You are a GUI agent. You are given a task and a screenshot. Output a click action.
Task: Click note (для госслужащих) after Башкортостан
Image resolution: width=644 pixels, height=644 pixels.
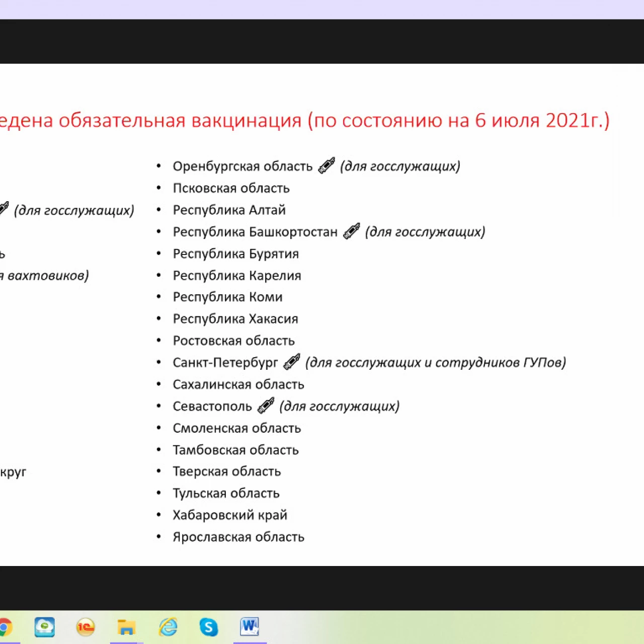[425, 232]
